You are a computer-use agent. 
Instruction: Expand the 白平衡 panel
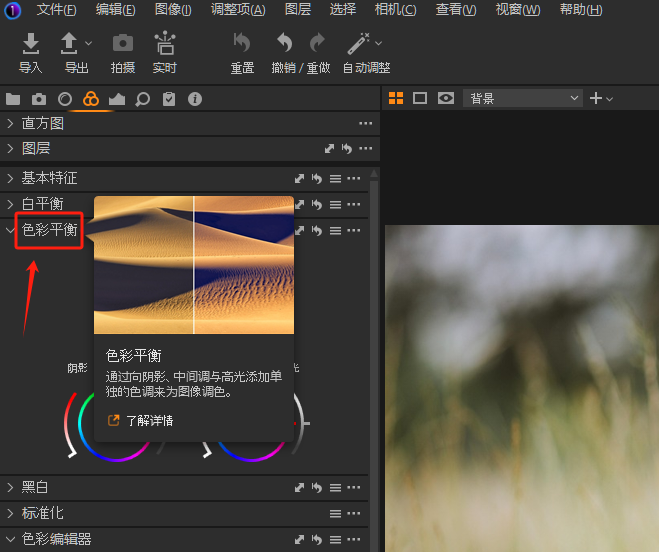(x=11, y=204)
